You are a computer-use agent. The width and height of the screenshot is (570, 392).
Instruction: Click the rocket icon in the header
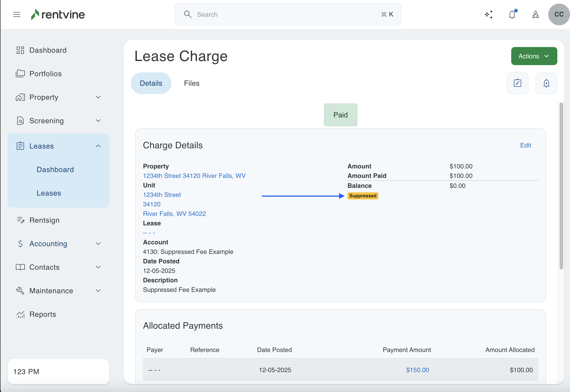(x=536, y=14)
